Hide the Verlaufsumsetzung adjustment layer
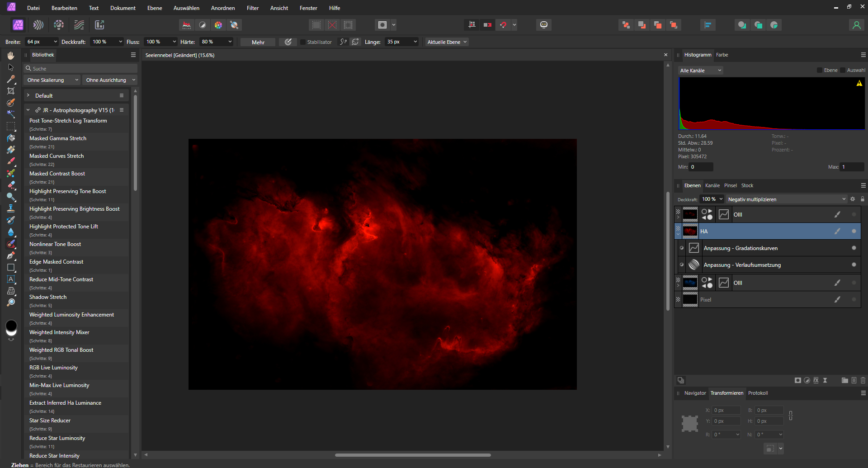This screenshot has width=868, height=468. [854, 265]
